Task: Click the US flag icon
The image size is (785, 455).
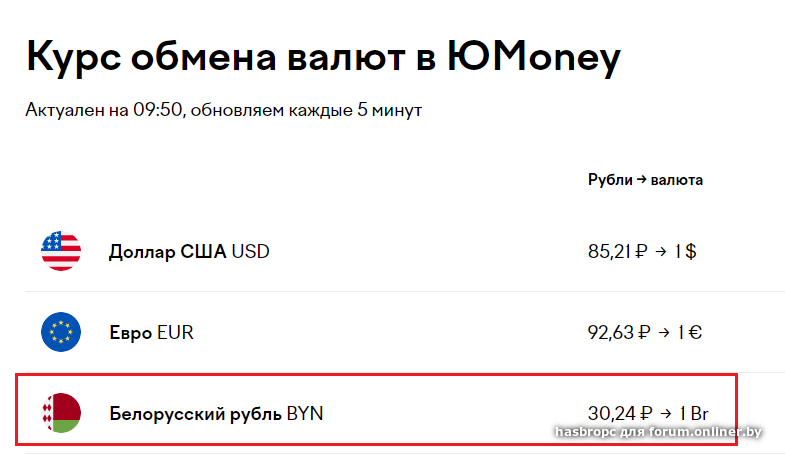Action: click(x=61, y=251)
